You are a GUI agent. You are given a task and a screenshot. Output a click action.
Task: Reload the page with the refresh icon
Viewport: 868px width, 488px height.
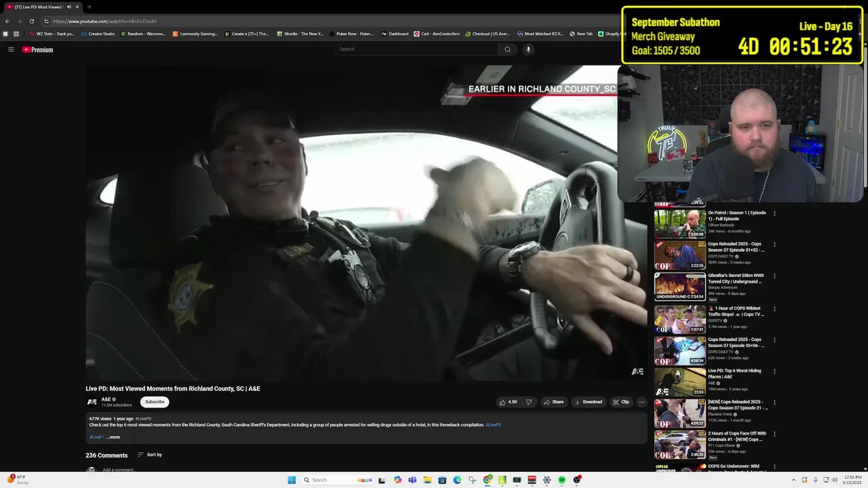coord(31,21)
